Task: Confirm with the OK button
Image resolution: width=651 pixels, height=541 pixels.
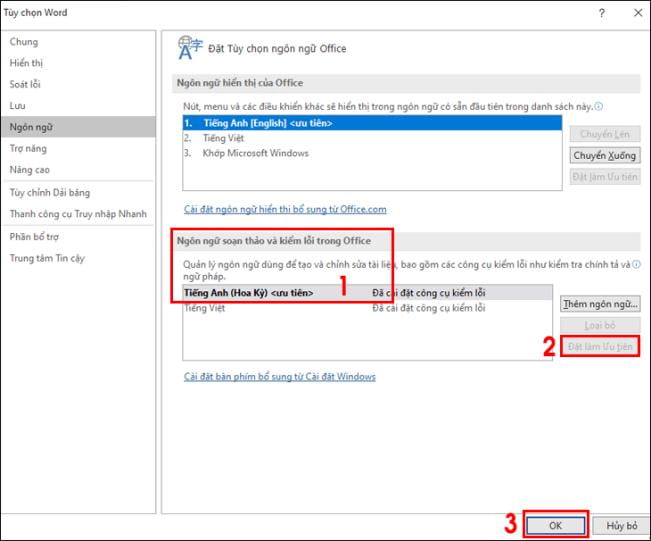Action: 556,526
